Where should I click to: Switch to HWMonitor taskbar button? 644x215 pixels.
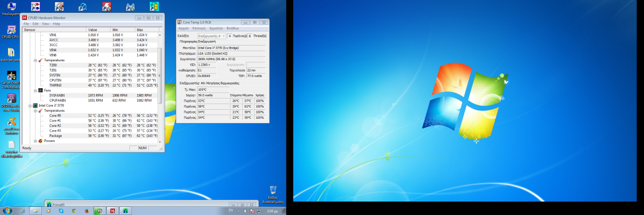112,210
